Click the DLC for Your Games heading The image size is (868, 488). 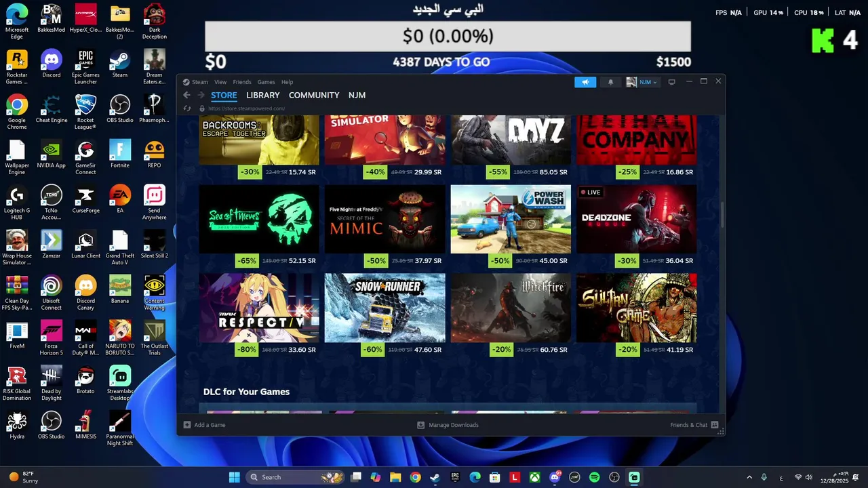point(246,392)
